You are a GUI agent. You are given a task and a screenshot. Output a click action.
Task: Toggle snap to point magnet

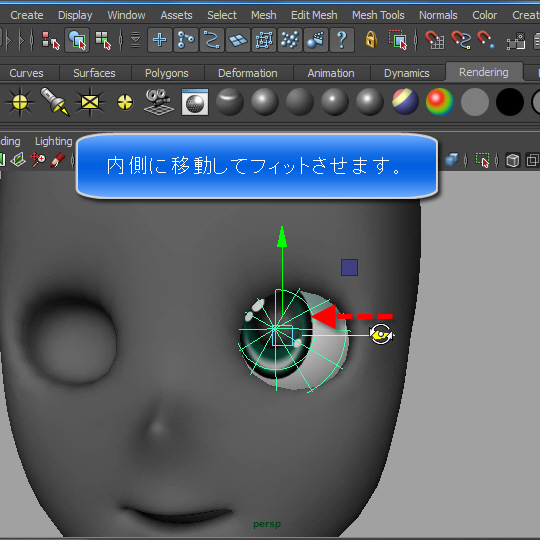[x=486, y=40]
